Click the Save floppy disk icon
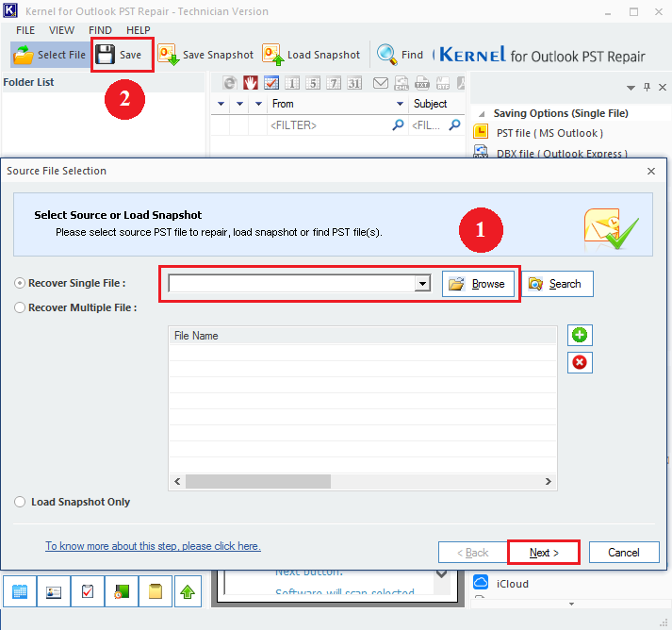 (x=105, y=55)
